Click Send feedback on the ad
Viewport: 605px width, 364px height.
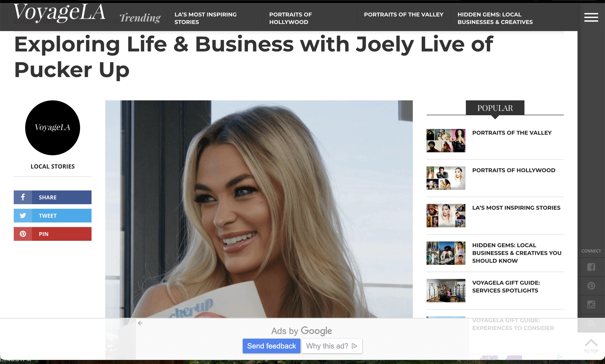click(x=272, y=346)
